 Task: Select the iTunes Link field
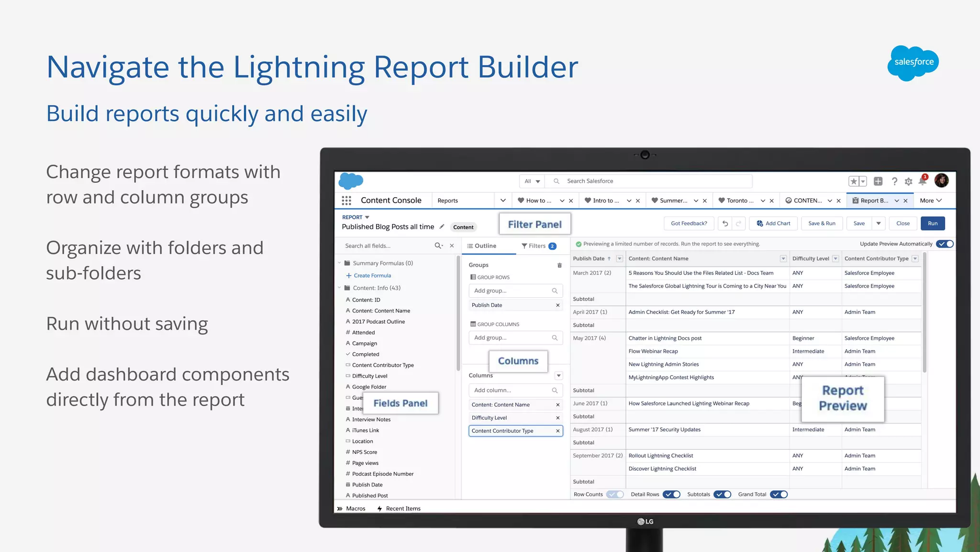point(365,430)
